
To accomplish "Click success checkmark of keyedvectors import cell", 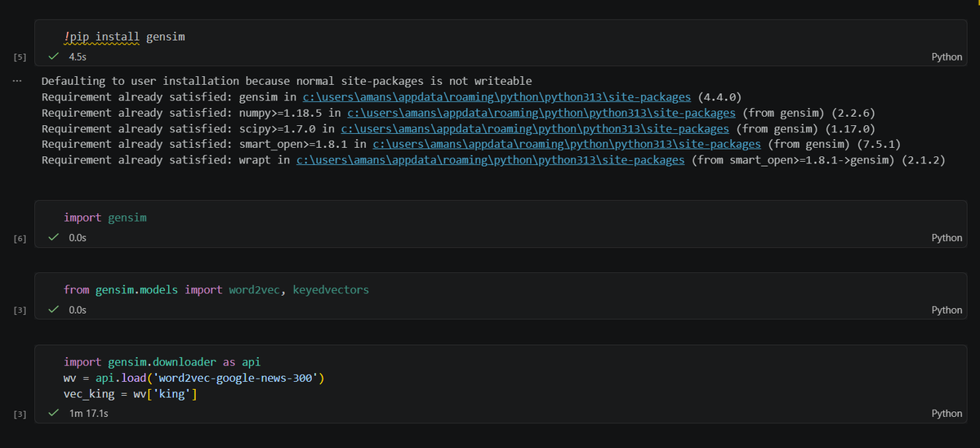I will click(x=54, y=310).
